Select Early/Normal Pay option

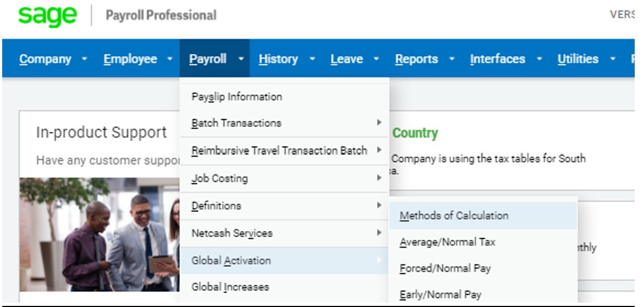(441, 294)
